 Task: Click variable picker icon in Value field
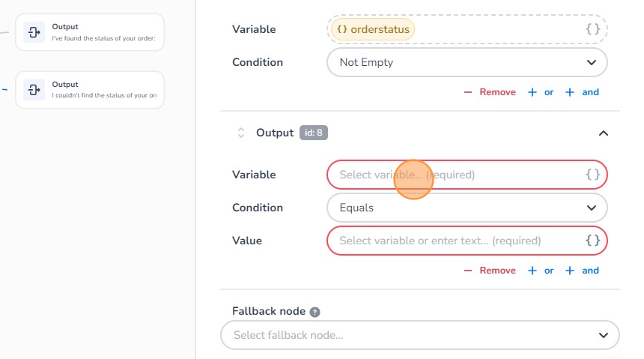[592, 241]
